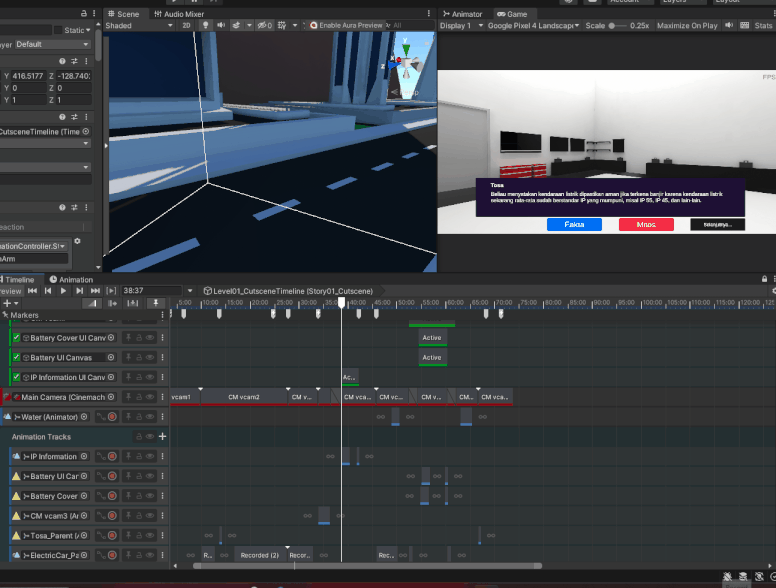Toggle 2D view in Scene toolbar
Viewport: 776px width, 588px height.
pos(186,26)
